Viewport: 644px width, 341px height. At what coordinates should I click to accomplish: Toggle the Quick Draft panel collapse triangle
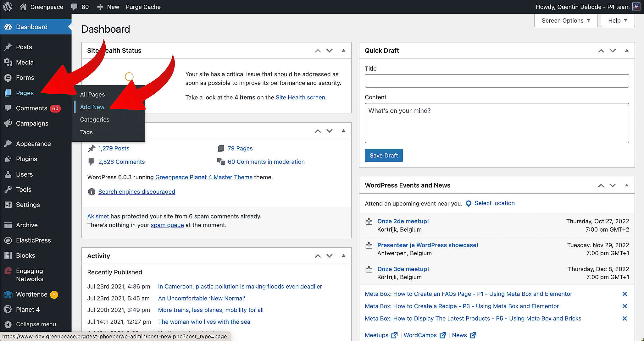pos(627,51)
